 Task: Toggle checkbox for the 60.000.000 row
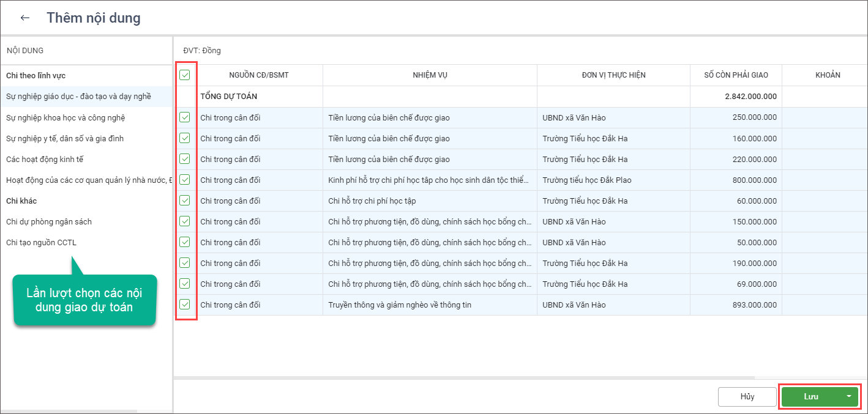click(185, 201)
